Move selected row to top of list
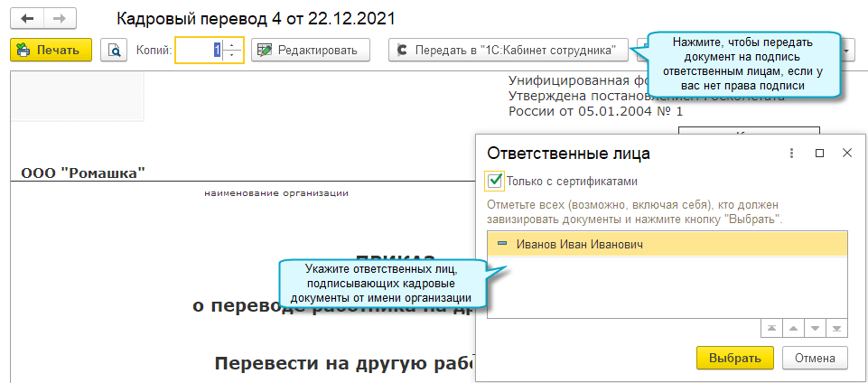 pyautogui.click(x=772, y=328)
